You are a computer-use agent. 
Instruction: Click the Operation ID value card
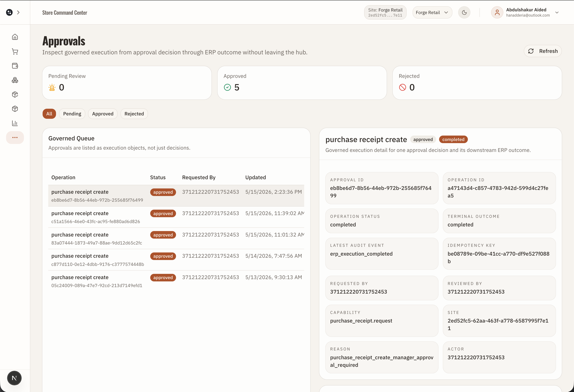(499, 188)
